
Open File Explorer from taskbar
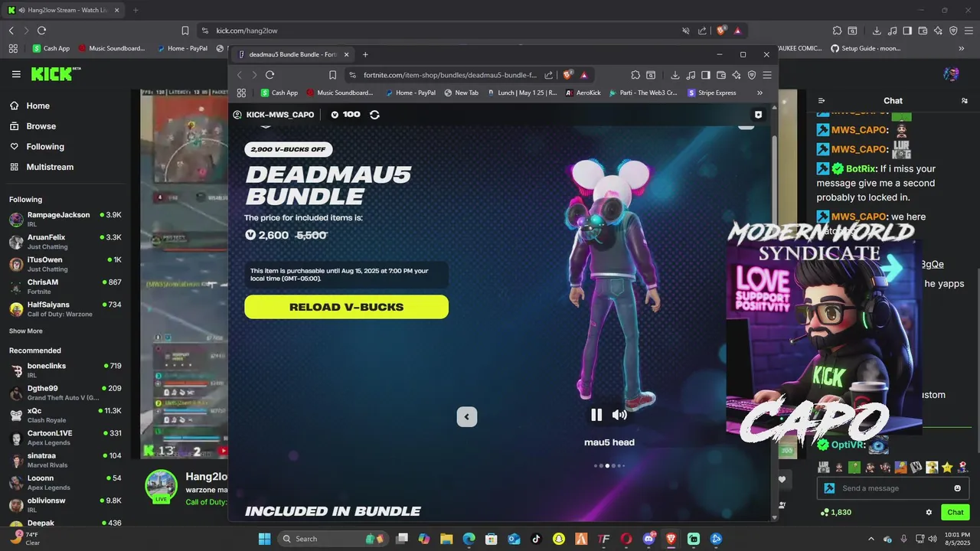[x=446, y=539]
